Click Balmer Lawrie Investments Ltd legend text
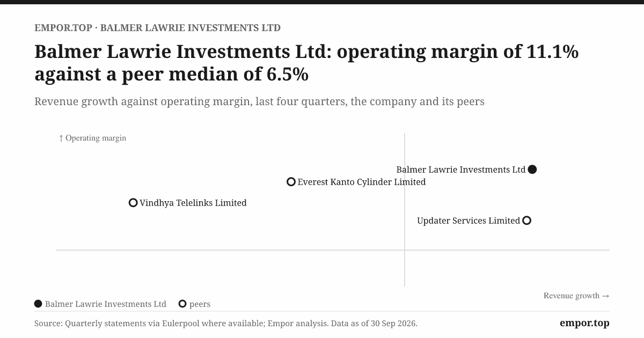Screen dimensions: 644x338 click(x=106, y=304)
